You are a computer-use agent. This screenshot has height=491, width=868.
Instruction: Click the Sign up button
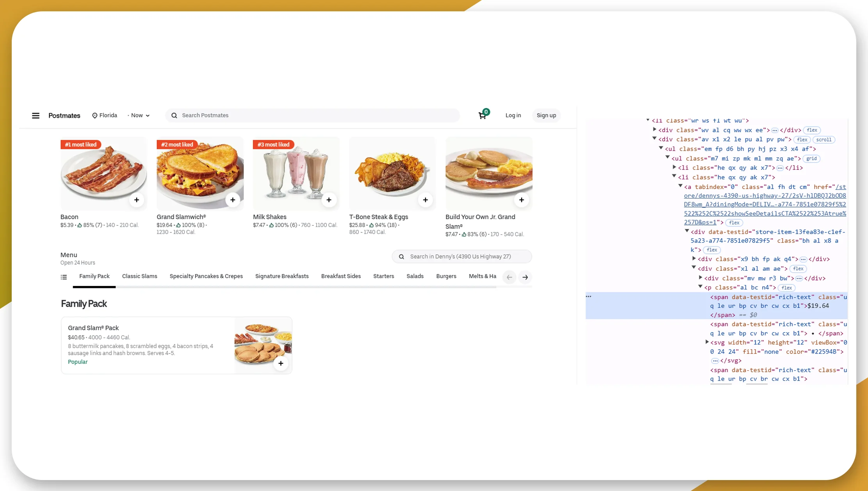point(546,114)
